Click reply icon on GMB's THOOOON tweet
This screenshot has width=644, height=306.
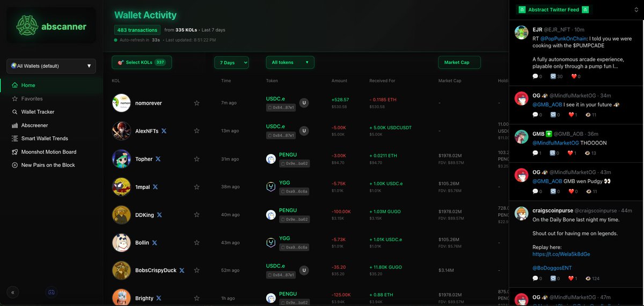[x=535, y=154]
